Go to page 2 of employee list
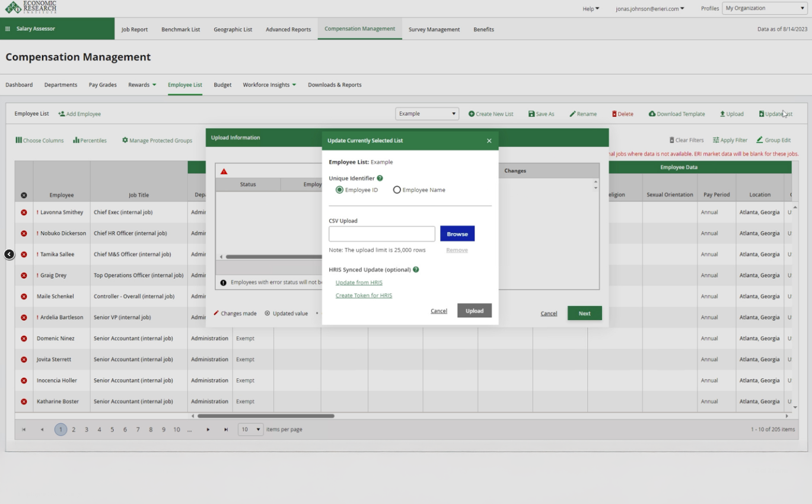Image resolution: width=812 pixels, height=504 pixels. point(74,429)
